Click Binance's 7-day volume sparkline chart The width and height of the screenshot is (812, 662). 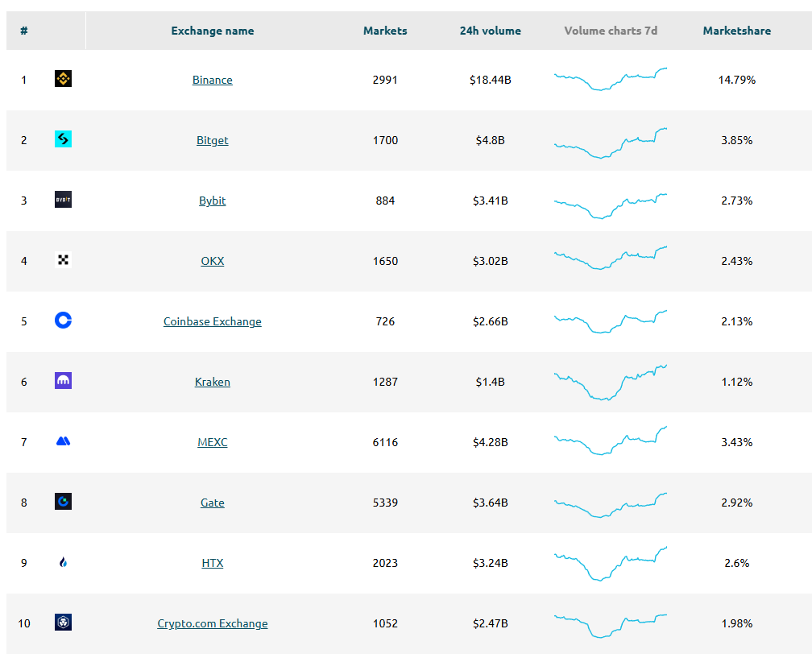(610, 79)
